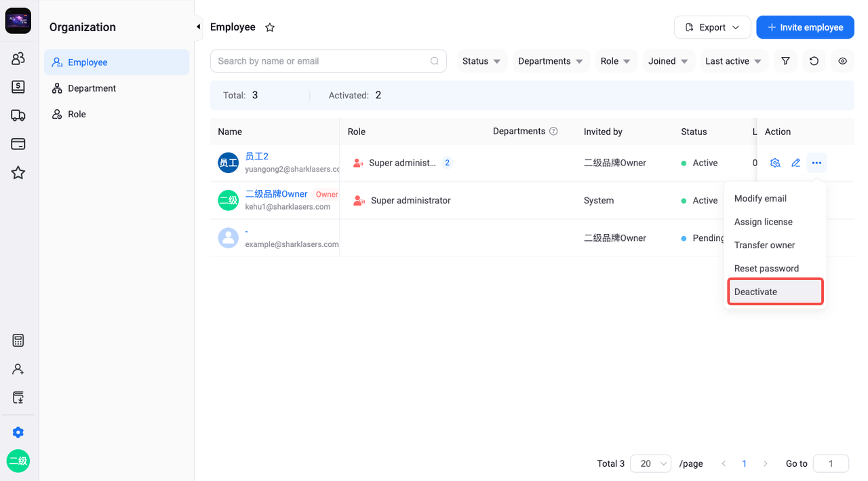Click the edit pencil icon for 员工2
This screenshot has width=868, height=481.
tap(796, 163)
